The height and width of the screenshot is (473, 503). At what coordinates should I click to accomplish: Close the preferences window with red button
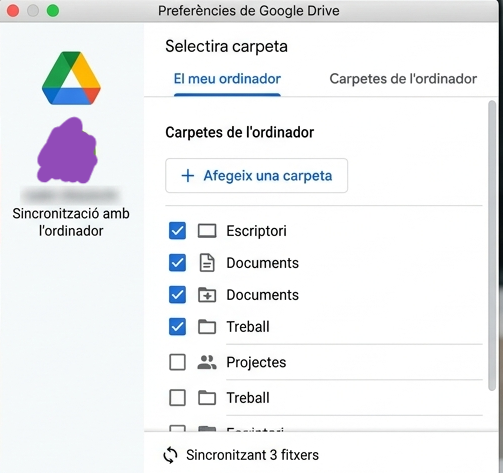[x=13, y=11]
